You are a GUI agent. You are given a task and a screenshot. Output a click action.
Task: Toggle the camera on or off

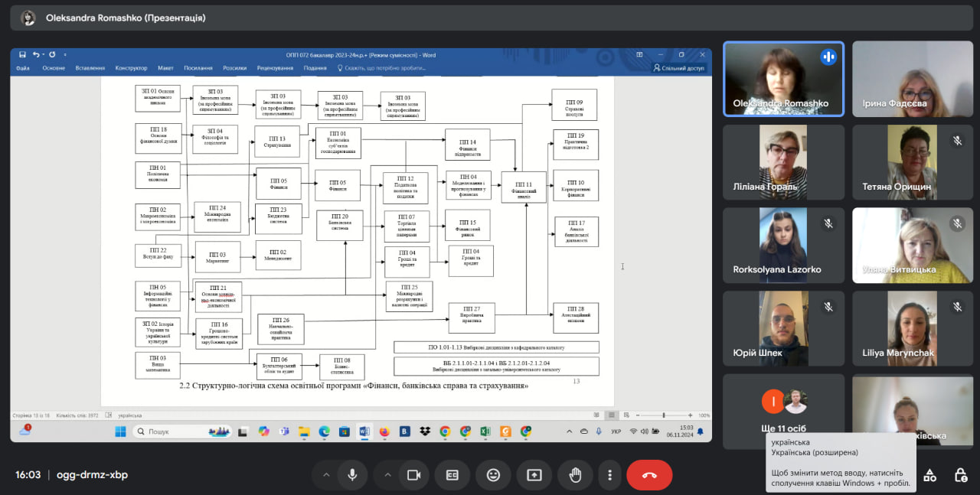point(414,475)
